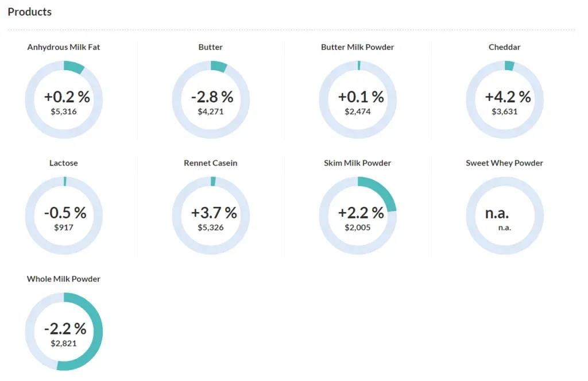Select the $2,821 Whole Milk Powder price
The image size is (588, 381).
64,344
